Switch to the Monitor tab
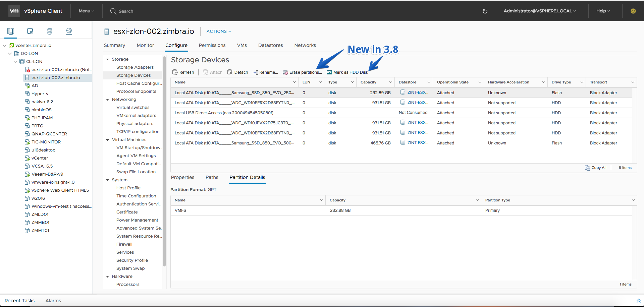The height and width of the screenshot is (307, 644). 145,46
